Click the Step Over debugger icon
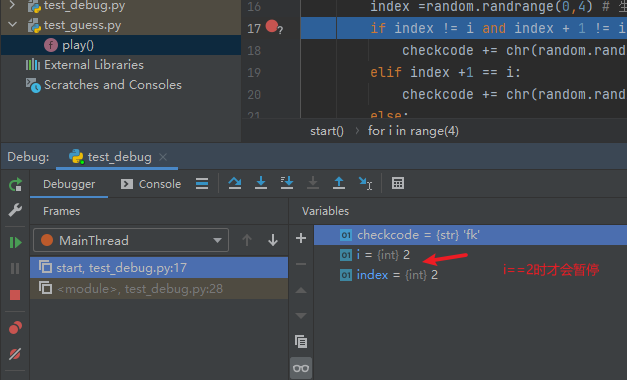 click(235, 183)
